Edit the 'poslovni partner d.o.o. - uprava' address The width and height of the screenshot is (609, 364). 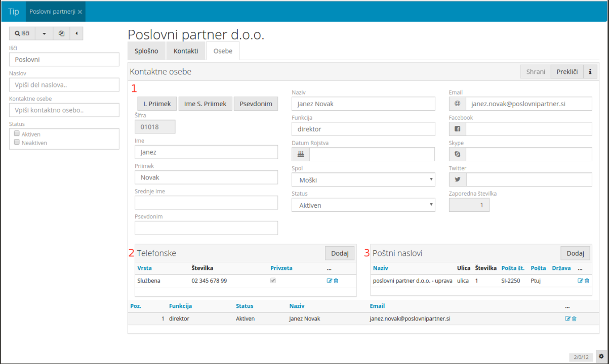coord(580,281)
